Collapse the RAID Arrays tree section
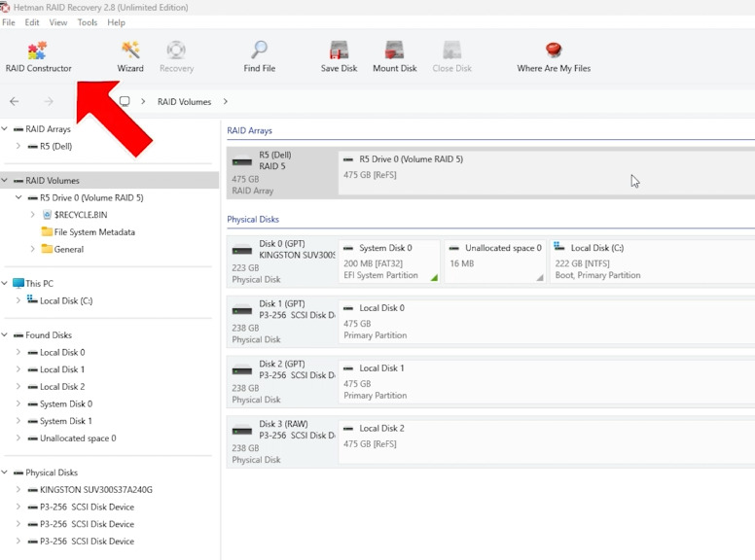 coord(5,129)
